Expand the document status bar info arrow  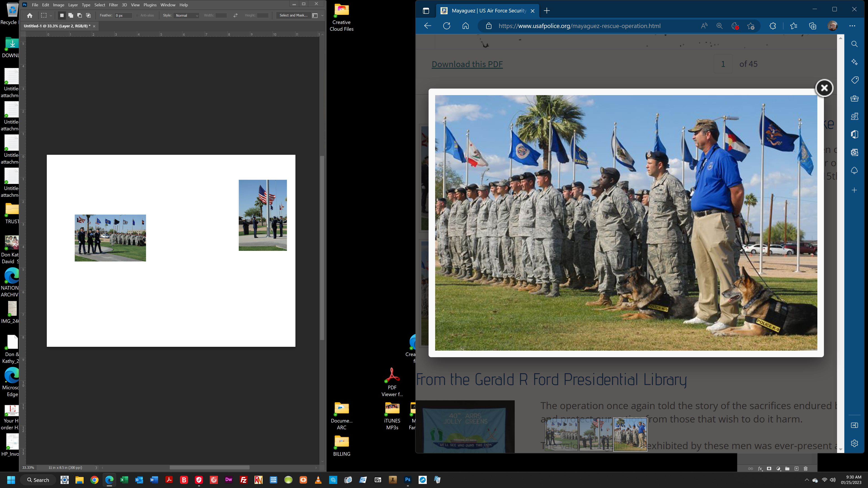pos(96,467)
